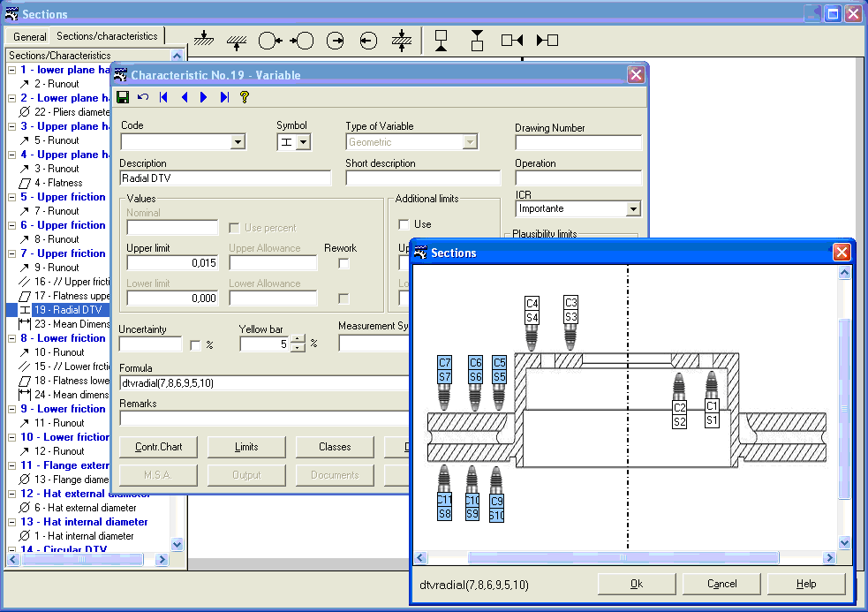Screen dimensions: 868x612
Task: Click probe C3 S3 in drawing
Action: 570,322
